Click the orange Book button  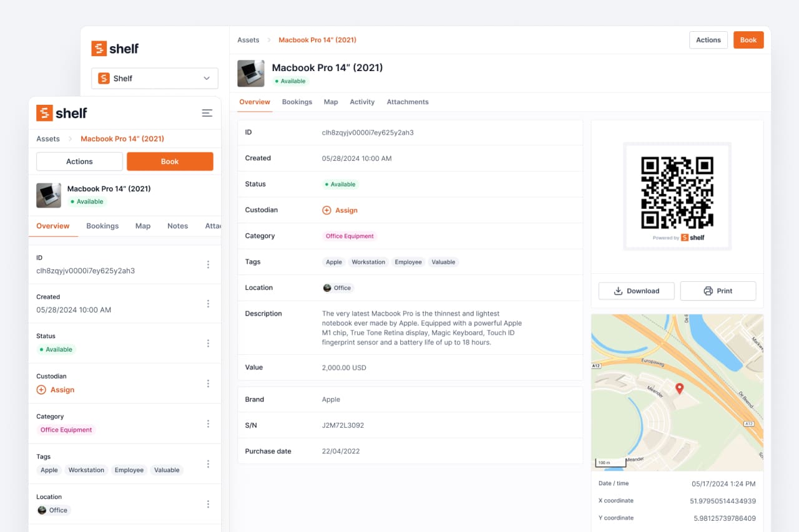tap(748, 39)
